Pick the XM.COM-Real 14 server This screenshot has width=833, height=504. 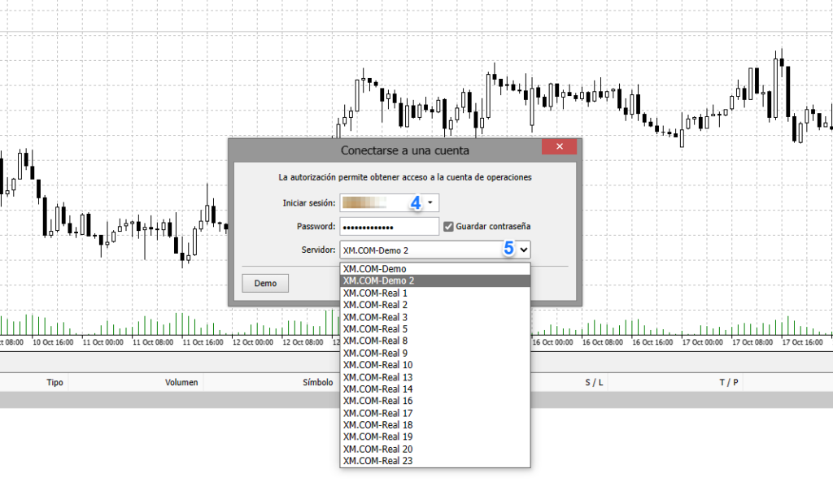pos(435,389)
